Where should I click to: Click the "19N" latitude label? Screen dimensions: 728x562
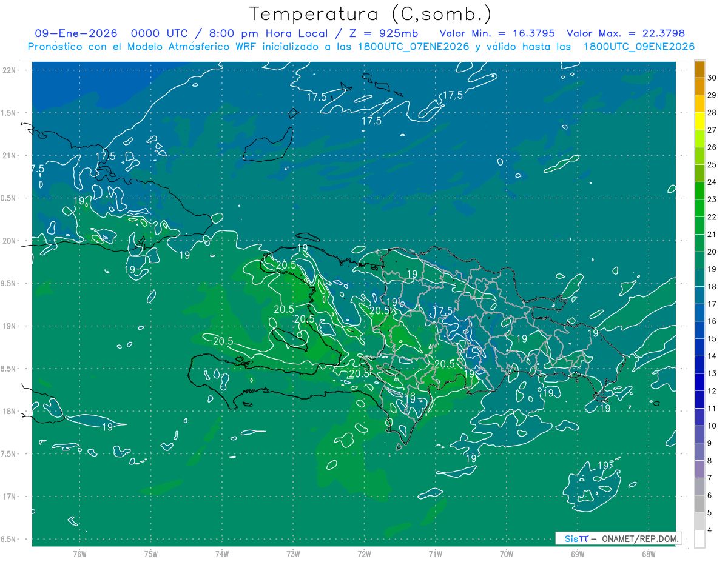pyautogui.click(x=8, y=326)
